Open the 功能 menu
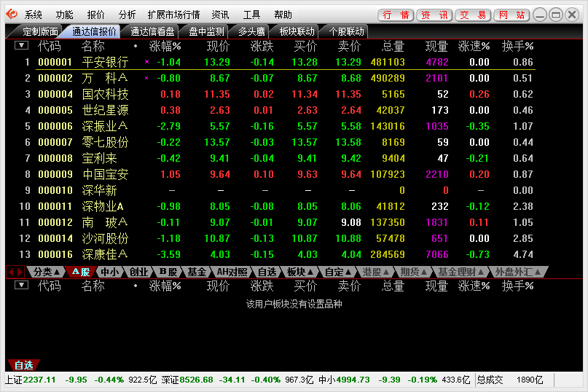588x392 pixels. [64, 15]
